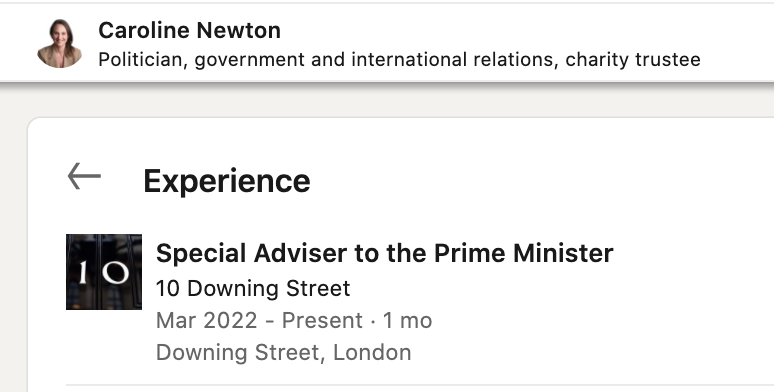
Task: Open the 10 Downing Street company logo
Action: click(104, 272)
